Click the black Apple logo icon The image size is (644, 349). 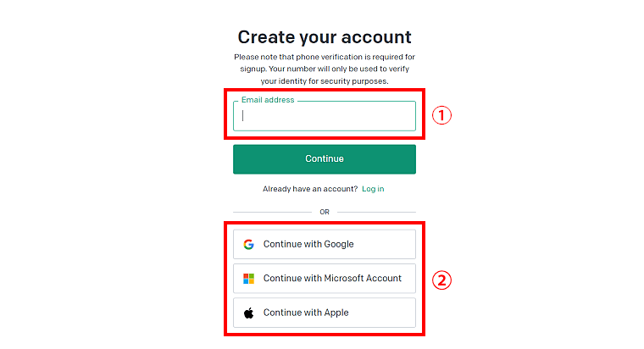click(x=248, y=313)
